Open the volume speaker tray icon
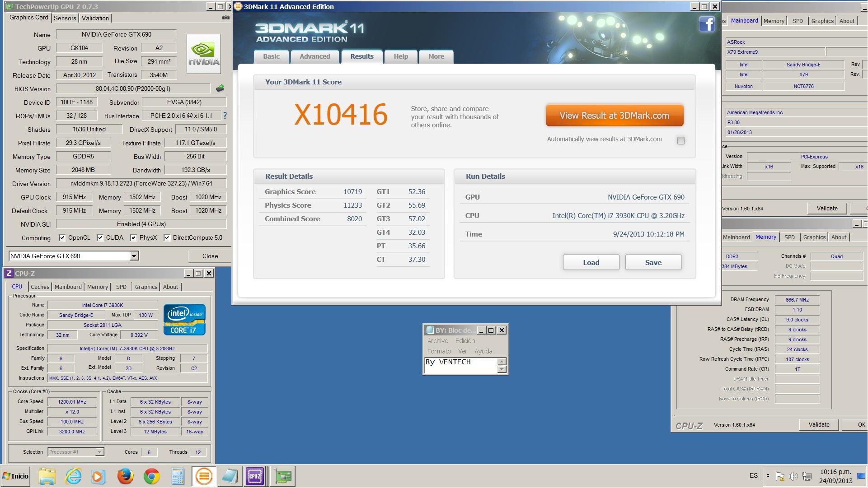Image resolution: width=868 pixels, height=488 pixels. [x=793, y=476]
